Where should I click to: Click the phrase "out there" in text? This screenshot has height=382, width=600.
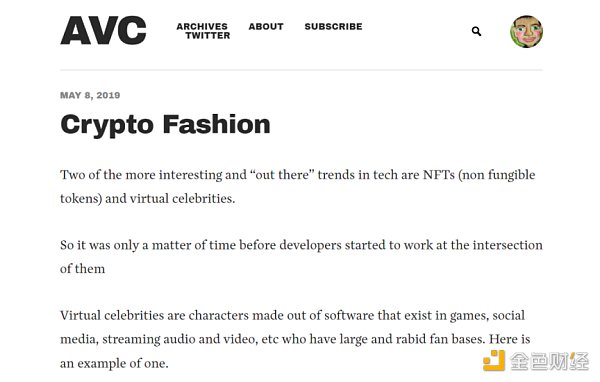(282, 175)
